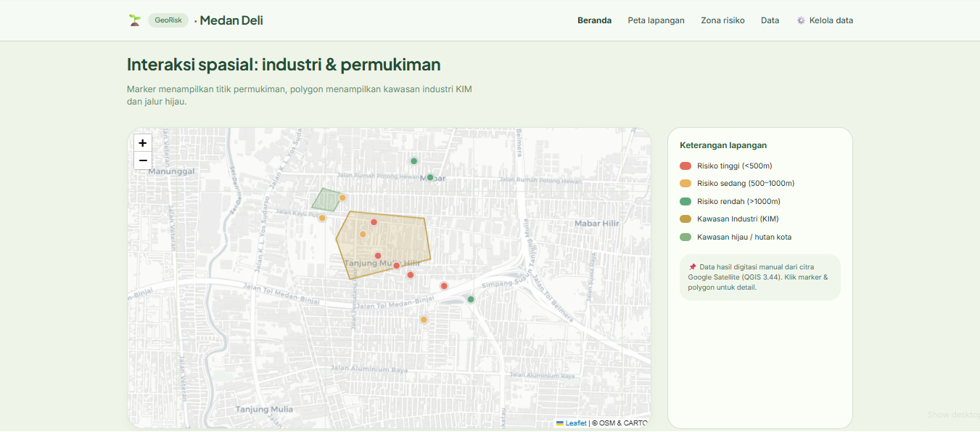Click the small green hutan kota polygon
This screenshot has height=432, width=980.
click(x=326, y=200)
